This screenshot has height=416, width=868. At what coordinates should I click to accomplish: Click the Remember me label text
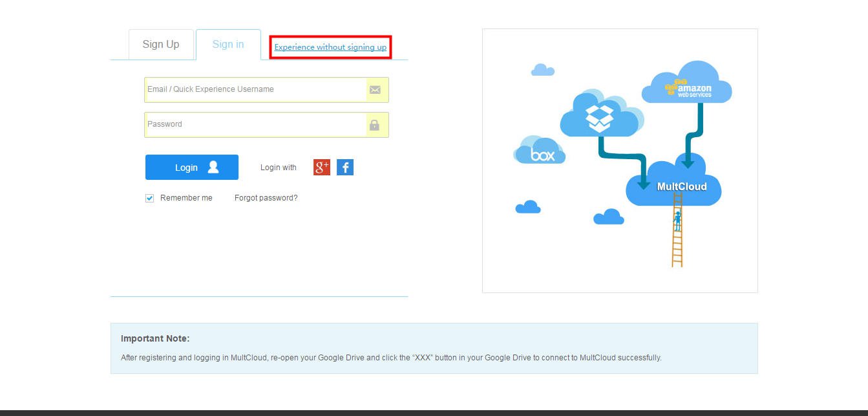pyautogui.click(x=186, y=198)
